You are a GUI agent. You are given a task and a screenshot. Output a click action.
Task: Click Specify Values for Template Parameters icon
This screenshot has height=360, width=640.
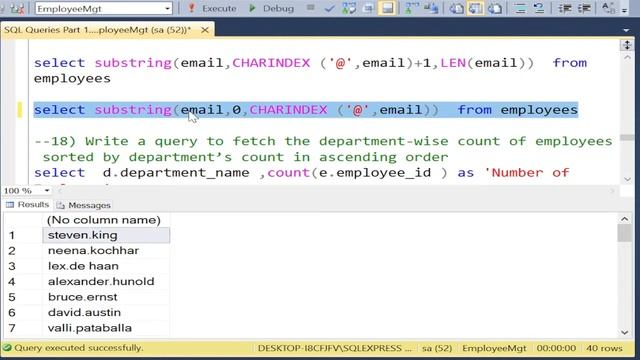[608, 8]
